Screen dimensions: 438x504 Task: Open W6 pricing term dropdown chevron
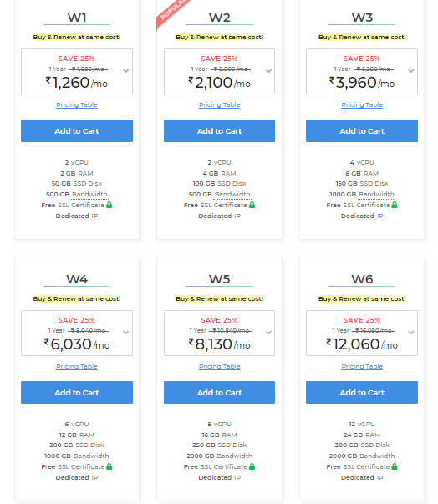[x=411, y=333]
